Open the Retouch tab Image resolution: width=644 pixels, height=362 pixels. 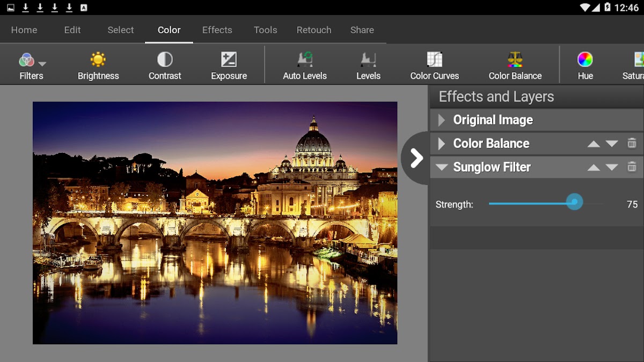pyautogui.click(x=314, y=30)
